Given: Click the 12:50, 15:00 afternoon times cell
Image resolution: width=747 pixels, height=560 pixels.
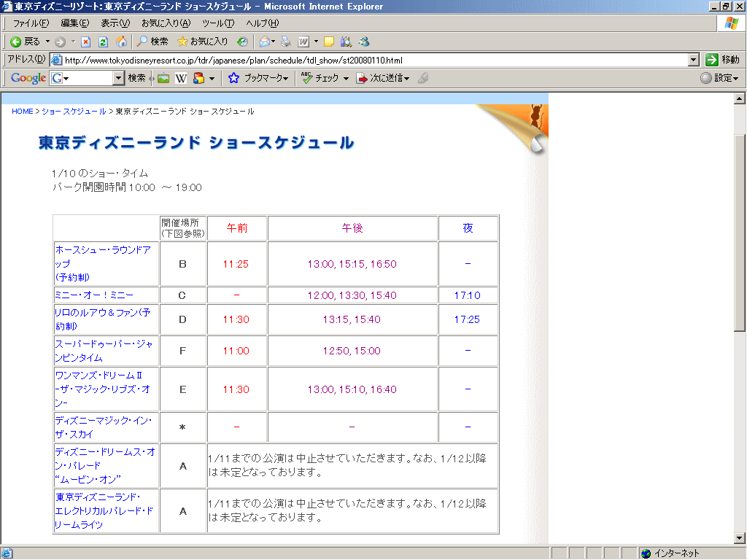Looking at the screenshot, I should [x=352, y=351].
